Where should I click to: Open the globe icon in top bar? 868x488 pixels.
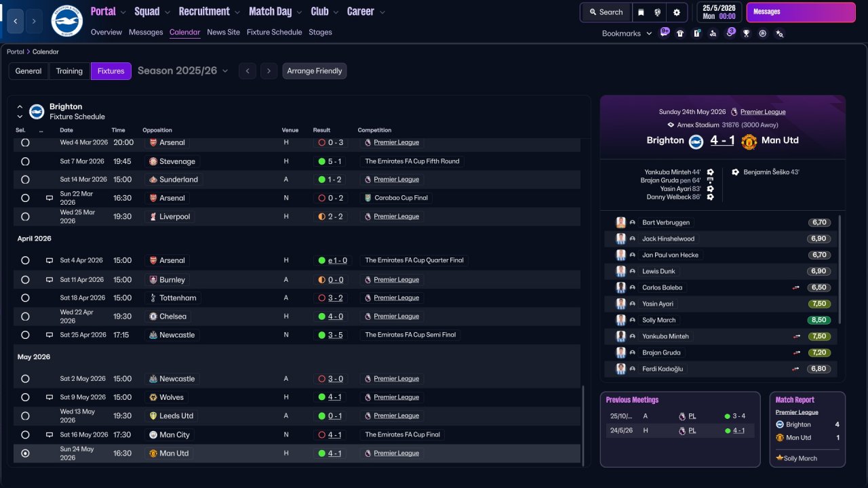(658, 12)
